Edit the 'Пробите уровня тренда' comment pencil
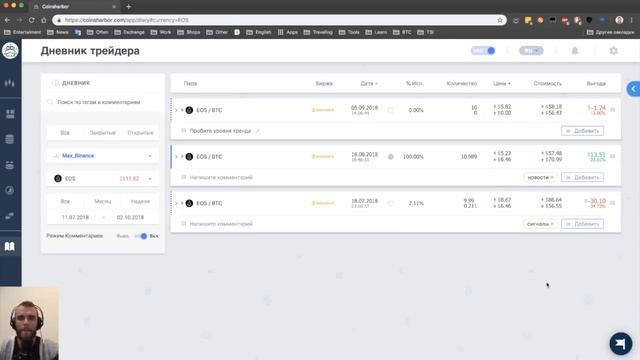 click(258, 131)
